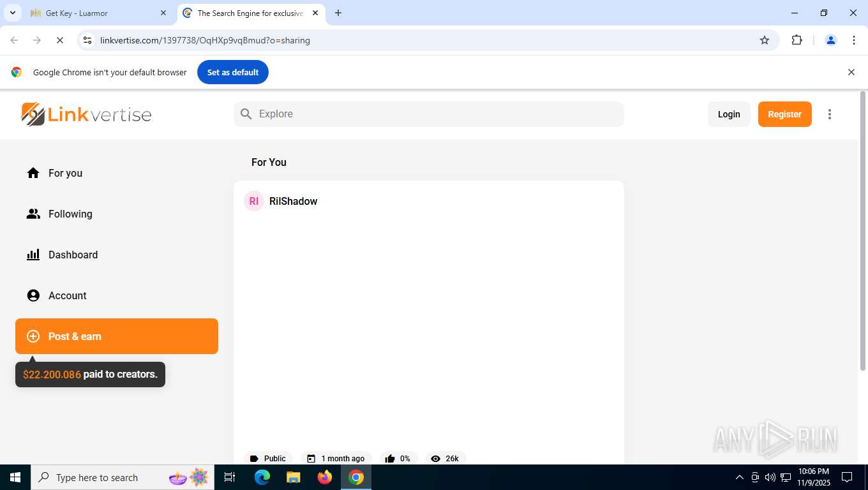Screen dimensions: 868x490
Task: Click the Post & earn button
Action: [117, 336]
